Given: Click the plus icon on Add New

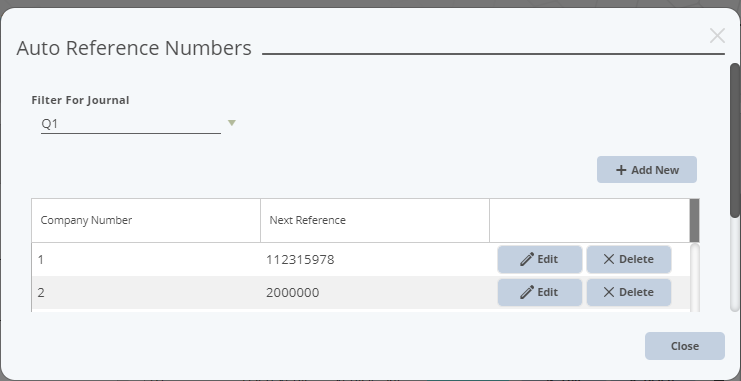Looking at the screenshot, I should tap(621, 170).
